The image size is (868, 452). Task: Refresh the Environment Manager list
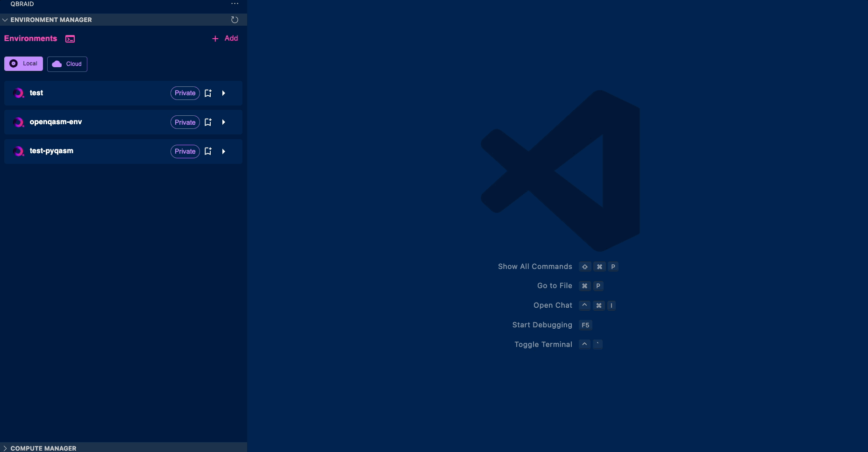pyautogui.click(x=235, y=20)
